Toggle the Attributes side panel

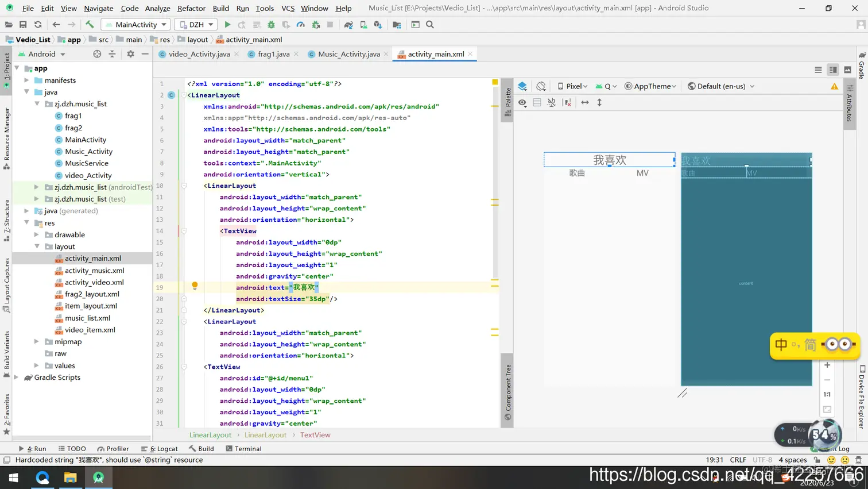[x=850, y=103]
